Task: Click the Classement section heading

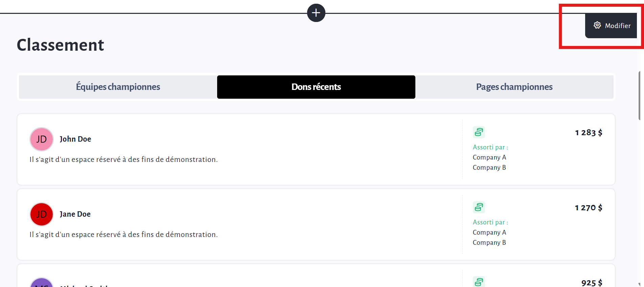Action: pos(61,45)
